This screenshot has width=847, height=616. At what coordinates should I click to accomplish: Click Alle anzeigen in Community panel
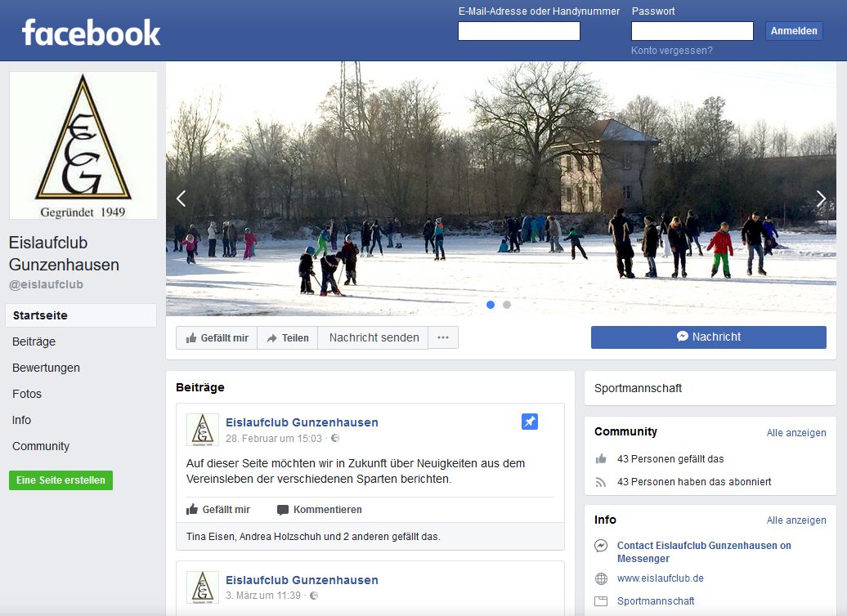tap(796, 432)
